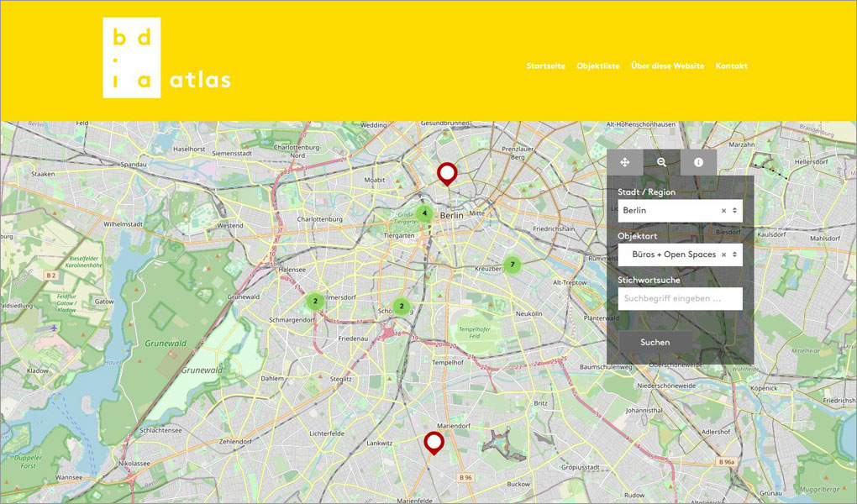Select the red map pin near Mariendorf
857x504 pixels.
point(434,442)
